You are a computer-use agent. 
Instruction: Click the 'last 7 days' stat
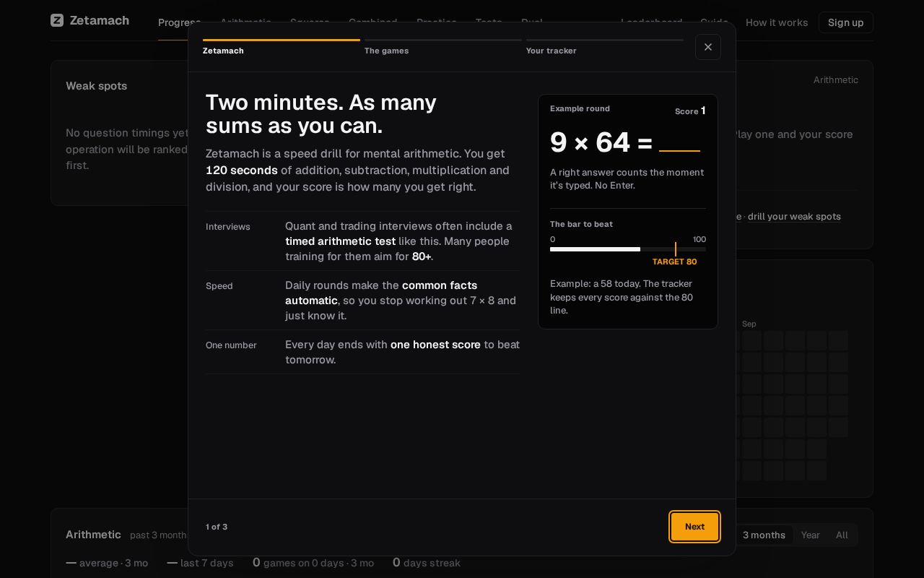tap(200, 562)
